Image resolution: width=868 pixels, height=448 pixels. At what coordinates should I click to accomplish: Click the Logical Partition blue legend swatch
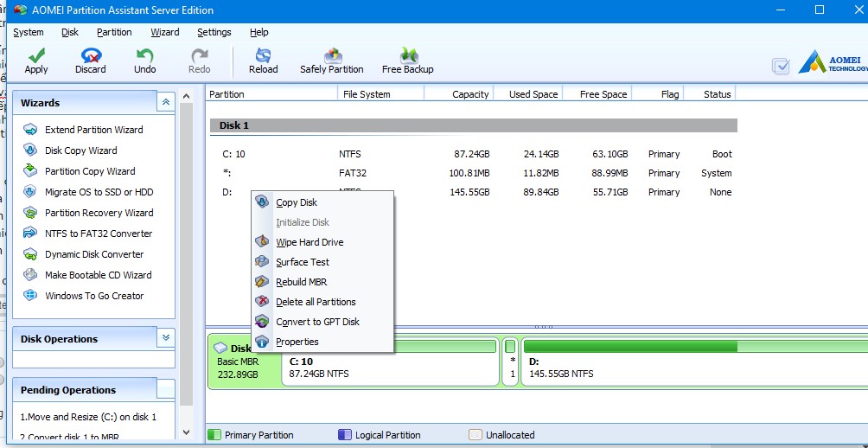[345, 435]
